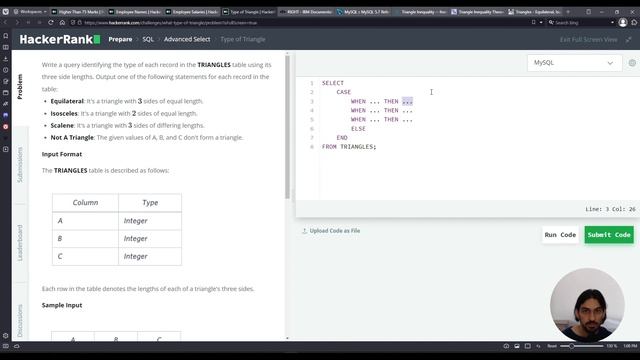
Task: Select the Leaderboard side tab
Action: click(20, 243)
